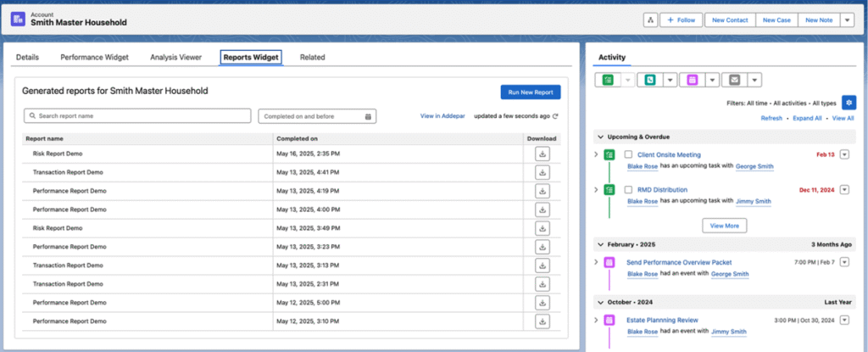This screenshot has height=352, width=868.
Task: Switch to the Performance Widget tab
Action: pos(94,57)
